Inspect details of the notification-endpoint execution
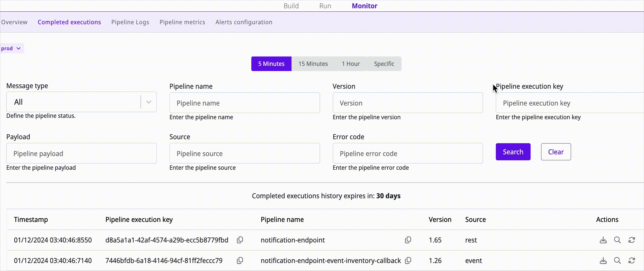 pos(617,240)
